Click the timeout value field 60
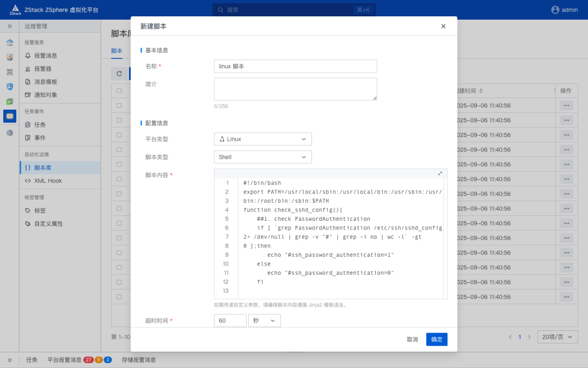588x368 pixels. [x=230, y=321]
